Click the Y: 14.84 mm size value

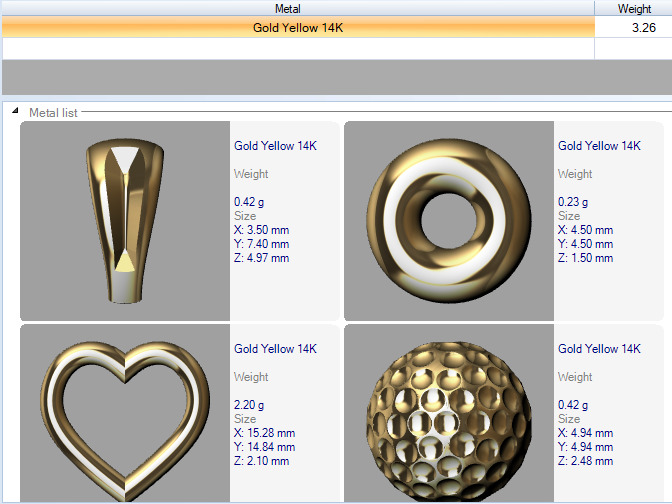[264, 447]
